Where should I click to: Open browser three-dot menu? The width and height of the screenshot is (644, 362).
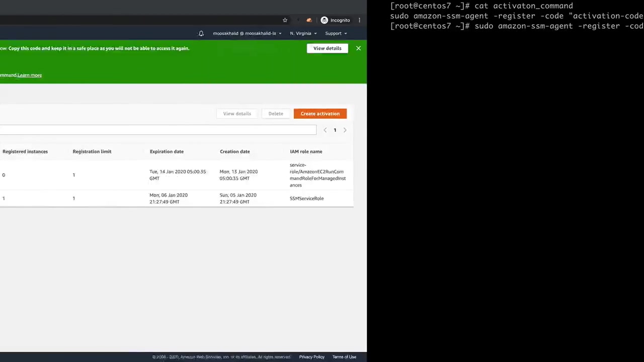[359, 20]
